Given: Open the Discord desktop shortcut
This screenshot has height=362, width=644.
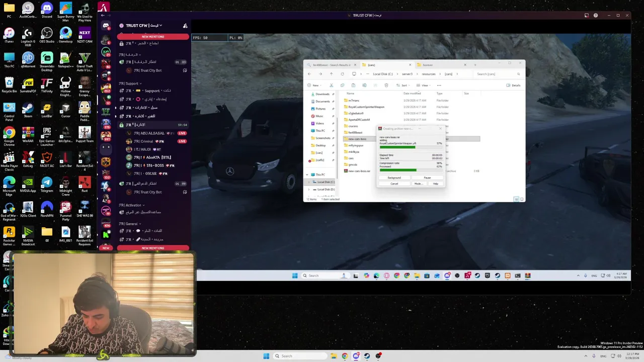Looking at the screenshot, I should click(x=47, y=10).
